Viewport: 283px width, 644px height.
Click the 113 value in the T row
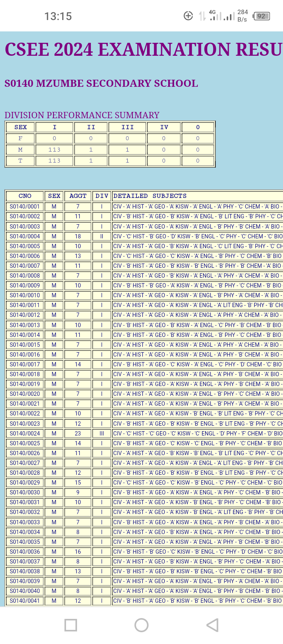[54, 161]
